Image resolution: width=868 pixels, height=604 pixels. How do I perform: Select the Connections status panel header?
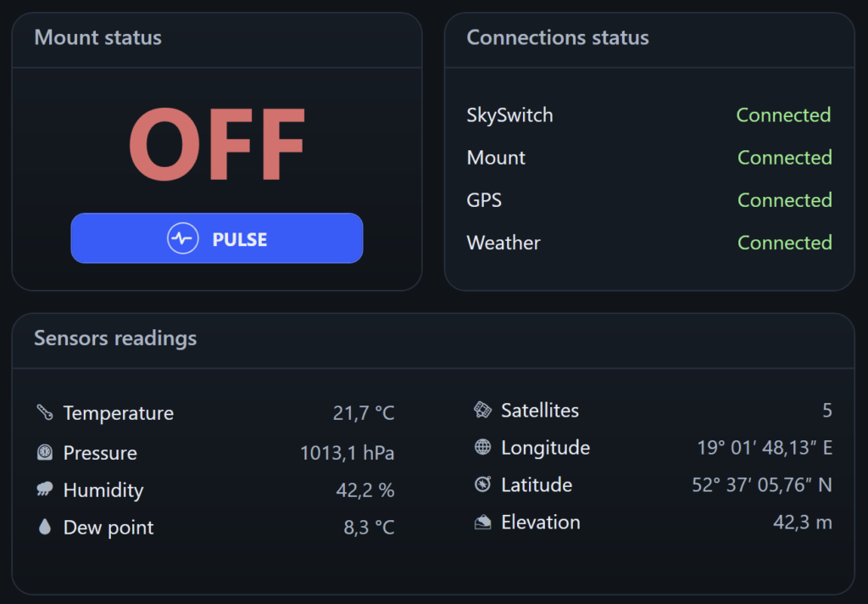click(x=558, y=38)
